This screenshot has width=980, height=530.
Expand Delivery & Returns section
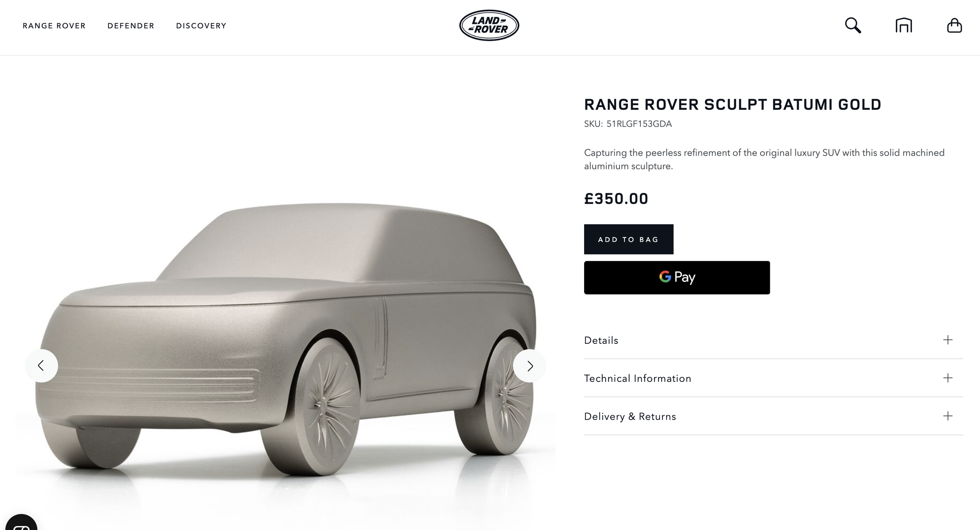click(x=773, y=416)
